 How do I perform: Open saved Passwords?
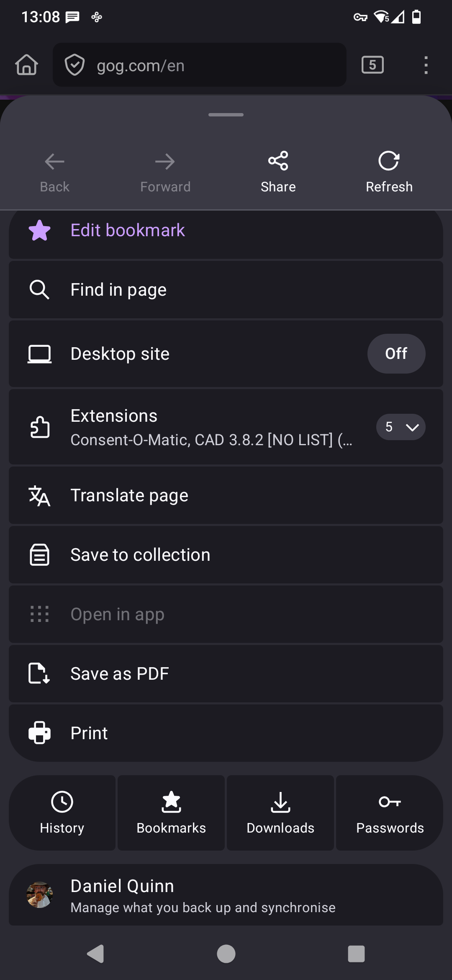pos(390,812)
